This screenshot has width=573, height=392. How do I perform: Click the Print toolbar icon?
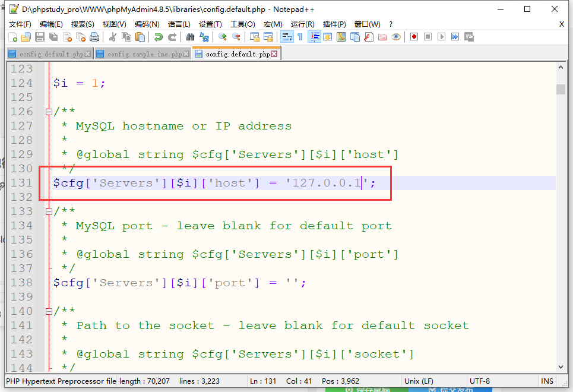(x=94, y=37)
